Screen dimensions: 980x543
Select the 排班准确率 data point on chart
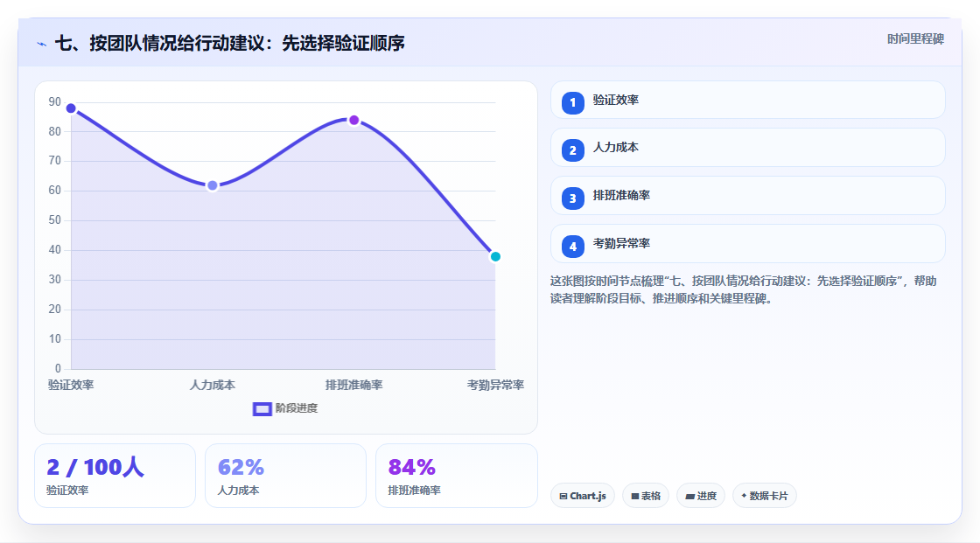(353, 120)
